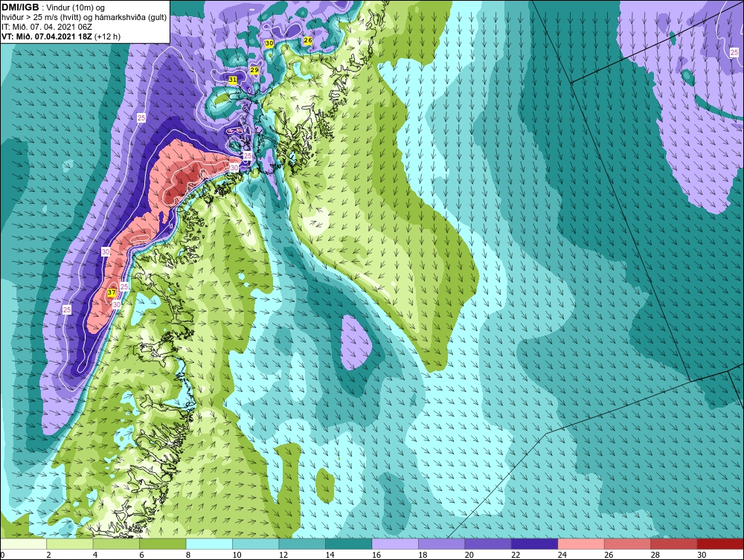
Task: Select the 10–12 m/s turquoise legend swatch
Action: pos(256,544)
